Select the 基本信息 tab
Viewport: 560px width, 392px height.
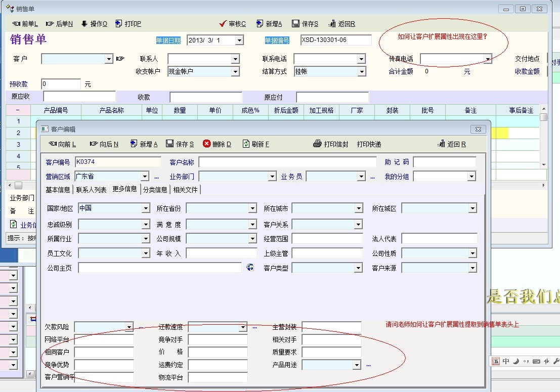(58, 190)
